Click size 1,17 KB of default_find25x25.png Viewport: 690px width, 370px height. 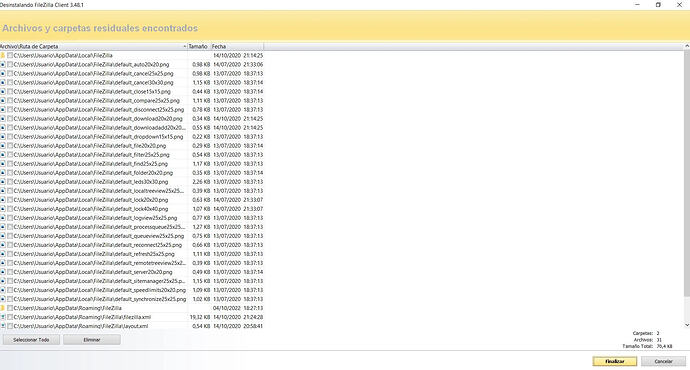coord(201,164)
